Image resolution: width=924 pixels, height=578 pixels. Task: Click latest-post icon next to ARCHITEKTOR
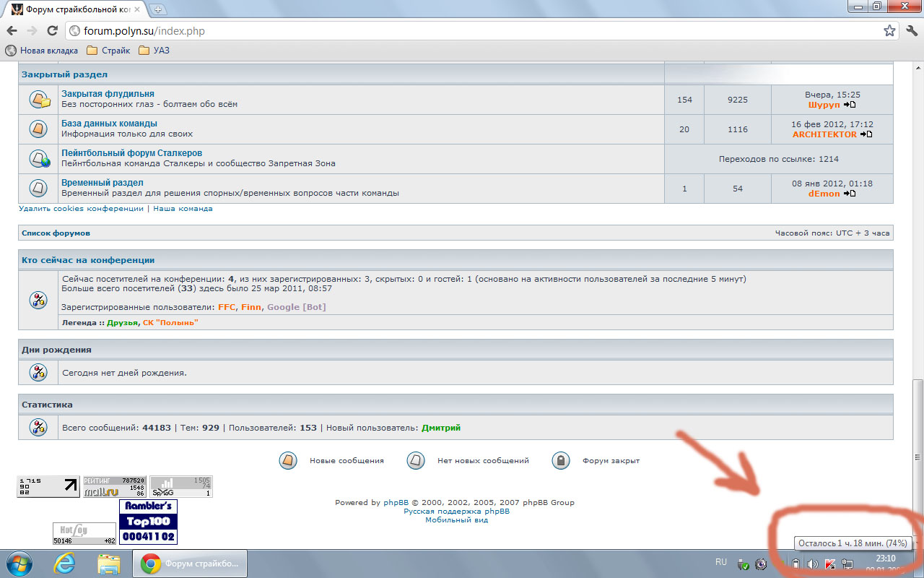coord(866,134)
